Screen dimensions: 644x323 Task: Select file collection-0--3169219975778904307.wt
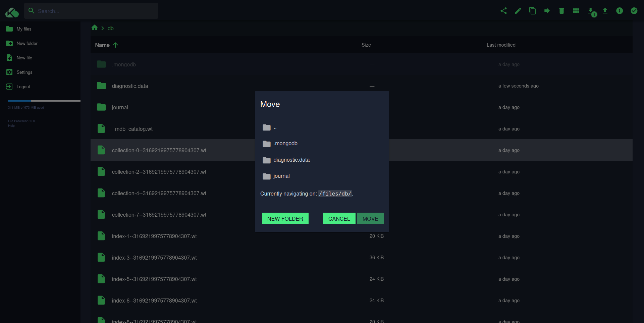[159, 150]
